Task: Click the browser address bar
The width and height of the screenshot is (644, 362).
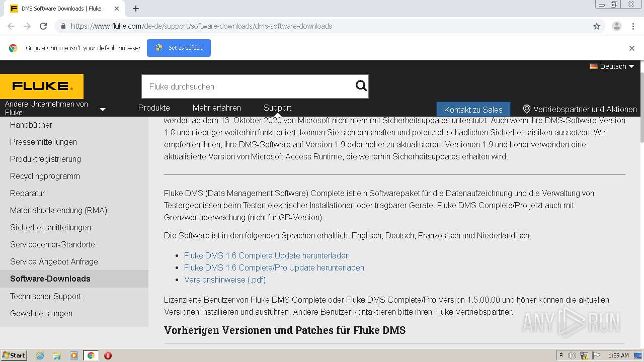Action: coord(322,26)
